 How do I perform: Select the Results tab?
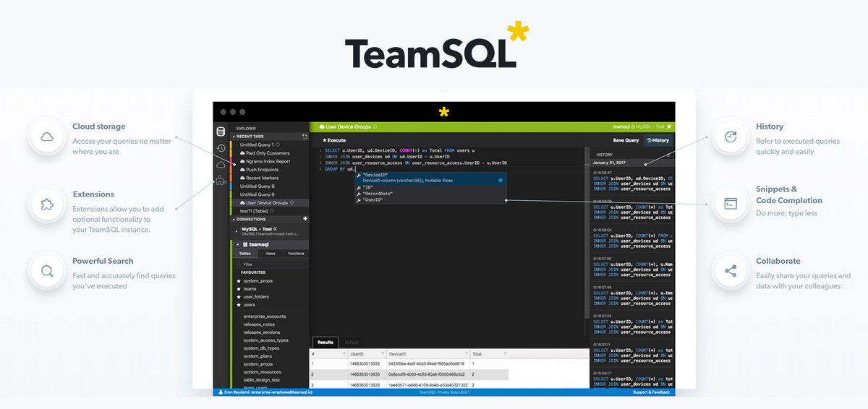[x=325, y=342]
